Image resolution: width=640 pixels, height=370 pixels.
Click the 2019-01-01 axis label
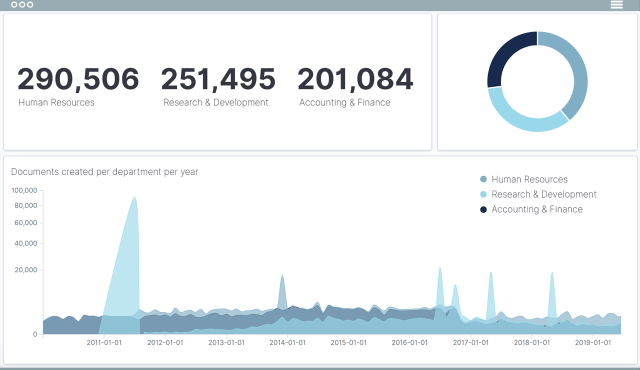[x=593, y=343]
